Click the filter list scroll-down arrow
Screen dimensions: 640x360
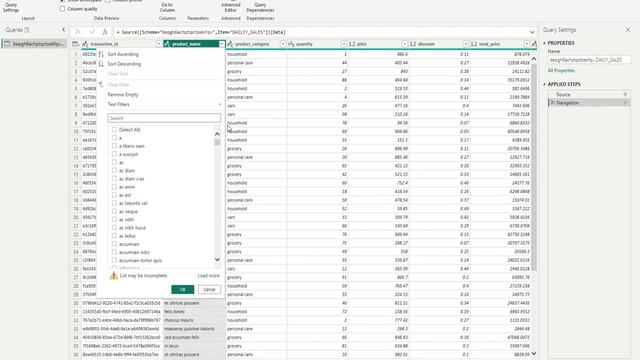coord(217,260)
